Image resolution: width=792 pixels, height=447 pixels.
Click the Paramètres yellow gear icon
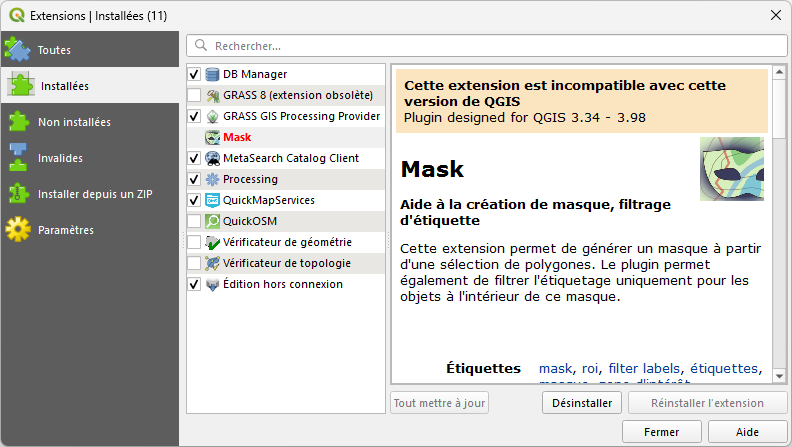pyautogui.click(x=18, y=230)
